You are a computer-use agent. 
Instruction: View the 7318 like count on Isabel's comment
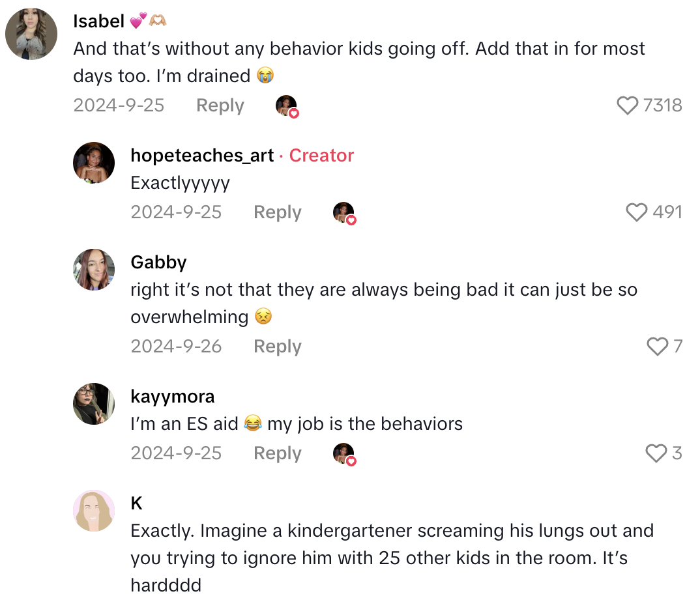[x=663, y=106]
